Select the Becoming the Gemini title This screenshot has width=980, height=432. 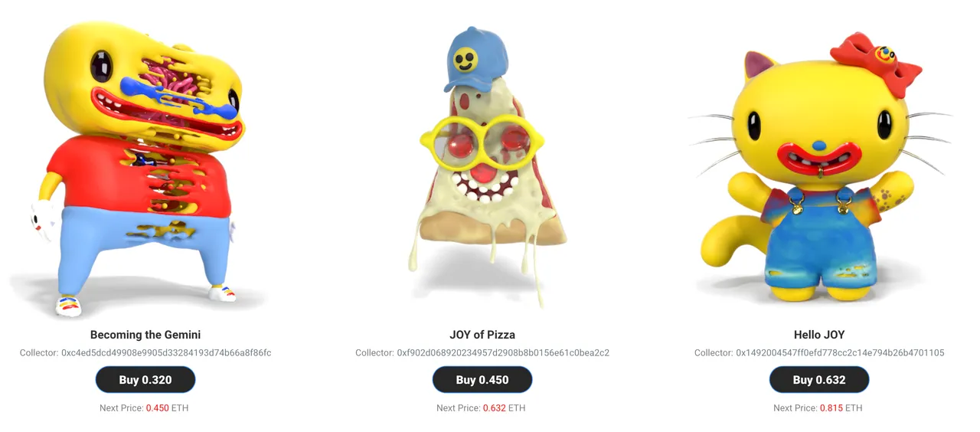click(145, 335)
